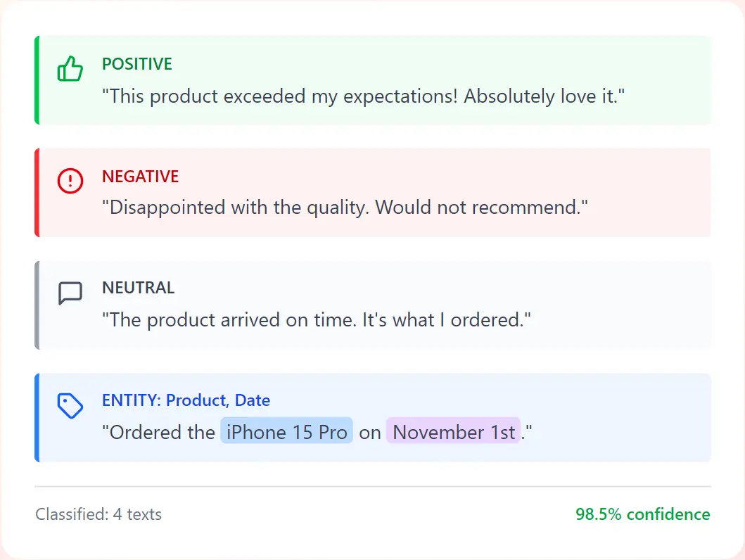Click the blue left border of entity card
This screenshot has width=745, height=560.
pos(37,417)
